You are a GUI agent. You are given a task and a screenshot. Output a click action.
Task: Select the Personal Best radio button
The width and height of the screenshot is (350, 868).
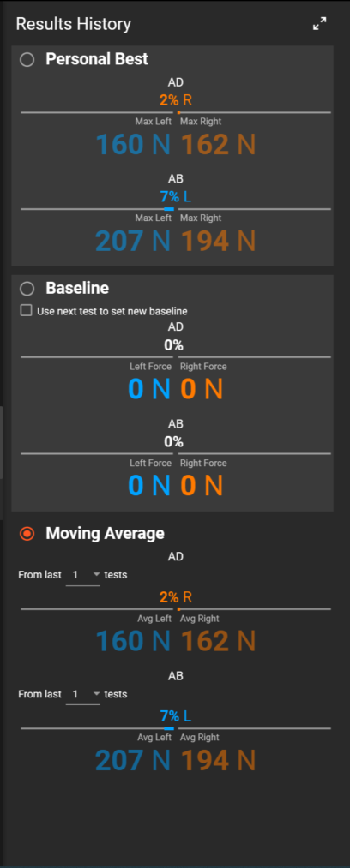pos(27,59)
